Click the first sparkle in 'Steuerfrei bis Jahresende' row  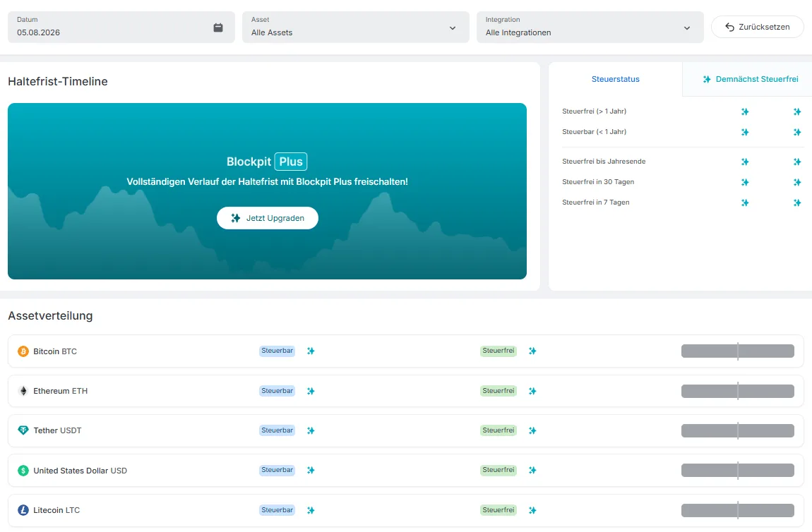pos(745,162)
